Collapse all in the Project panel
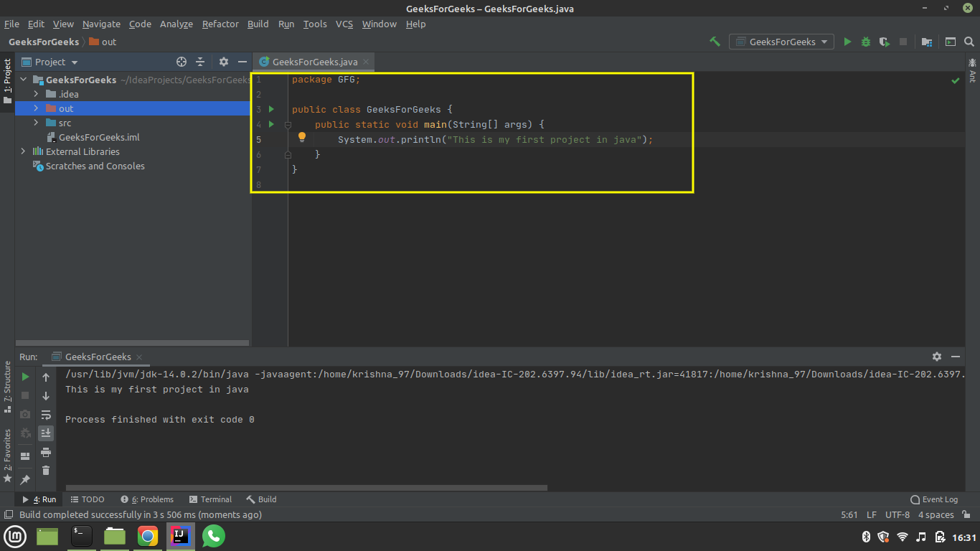 click(x=200, y=62)
